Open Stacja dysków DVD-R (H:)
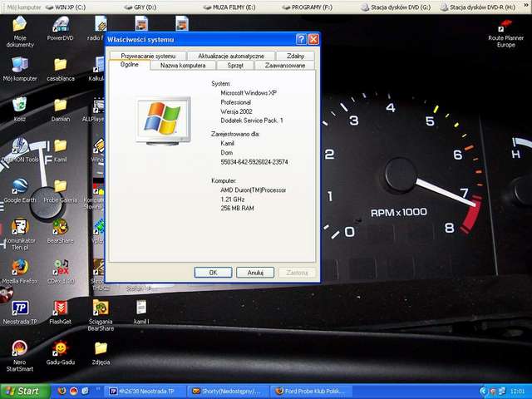 pos(478,7)
